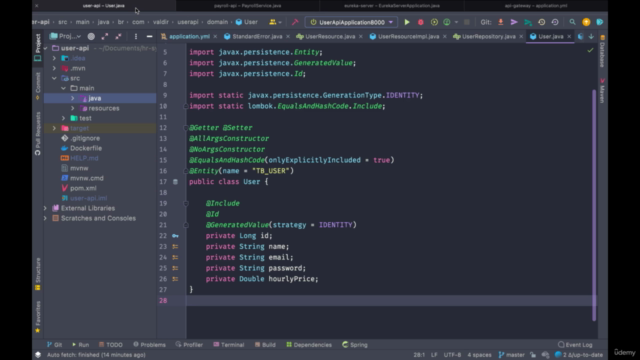The image size is (640, 360).
Task: Run with coverage icon in toolbar
Action: (434, 22)
